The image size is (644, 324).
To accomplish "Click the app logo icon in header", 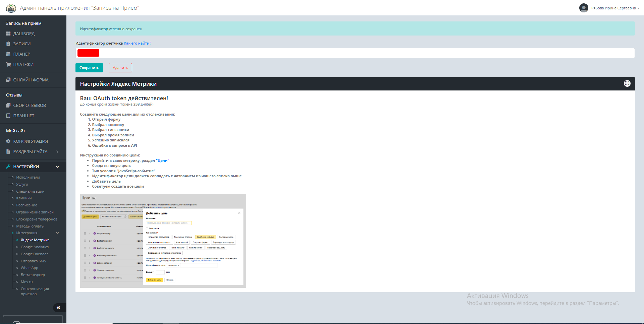I will [x=11, y=8].
